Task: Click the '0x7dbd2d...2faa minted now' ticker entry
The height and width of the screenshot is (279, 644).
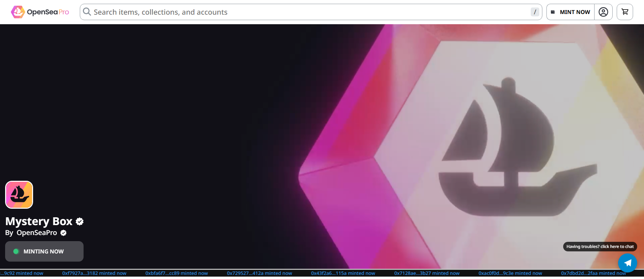Action: coord(594,273)
